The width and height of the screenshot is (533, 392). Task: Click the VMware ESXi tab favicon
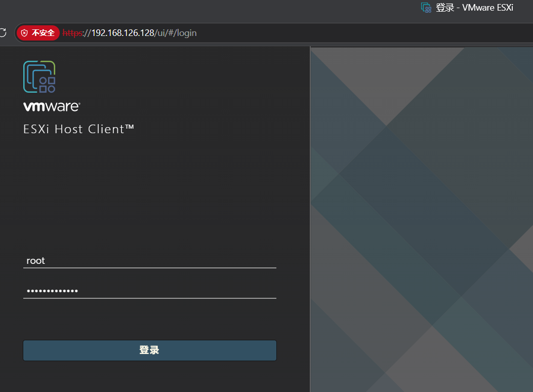coord(426,8)
